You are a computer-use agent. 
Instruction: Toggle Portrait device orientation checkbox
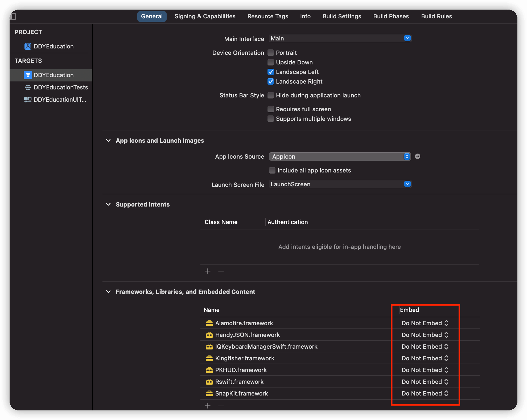tap(271, 53)
